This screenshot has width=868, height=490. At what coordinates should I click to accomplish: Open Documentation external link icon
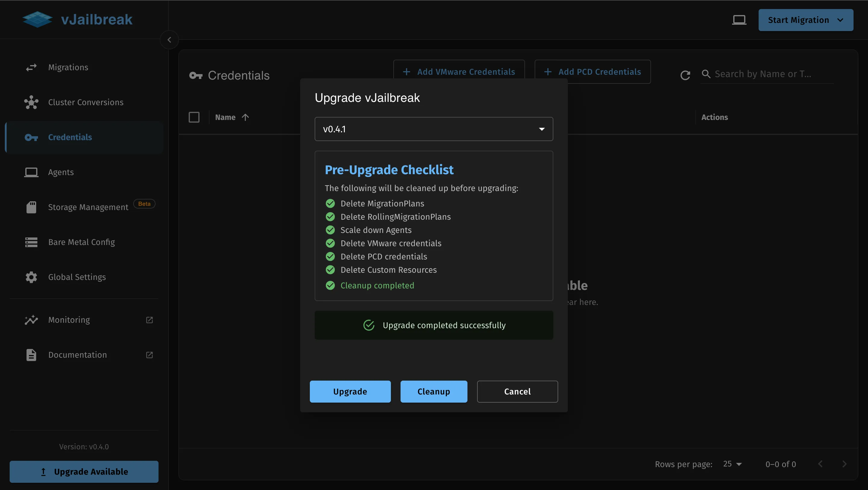click(149, 355)
